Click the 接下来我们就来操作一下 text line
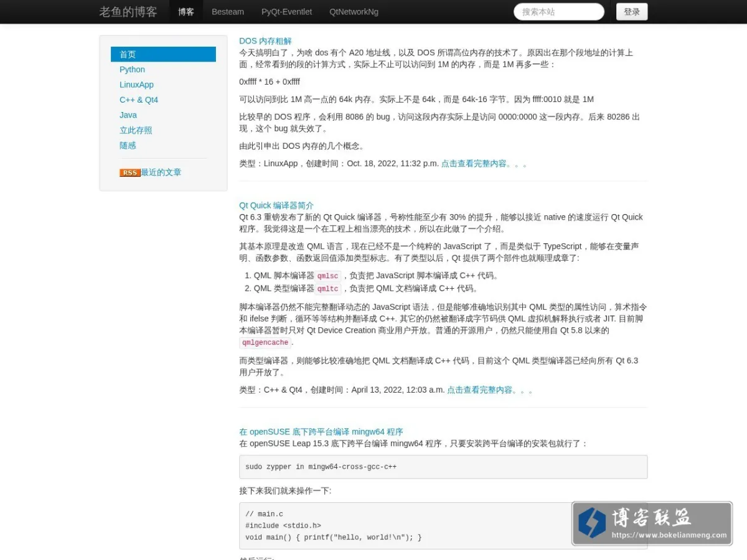Screen dimensions: 747x560 (285, 491)
